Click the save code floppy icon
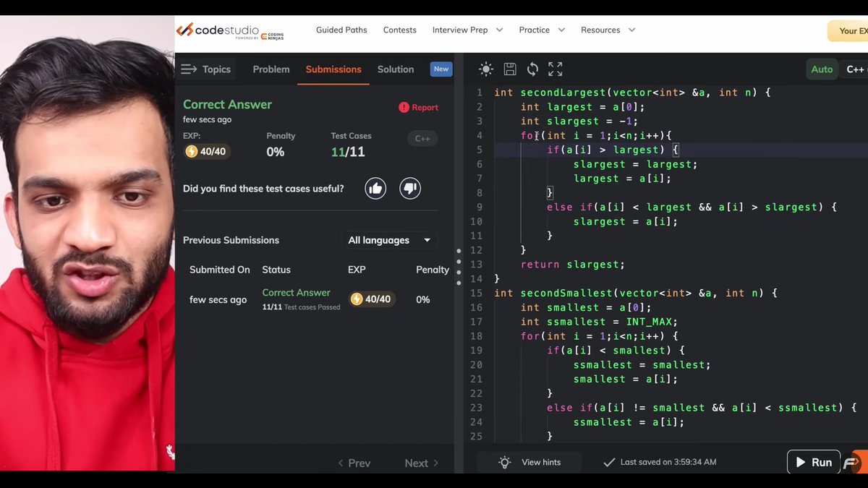Screen dimensions: 868x488 (510, 69)
